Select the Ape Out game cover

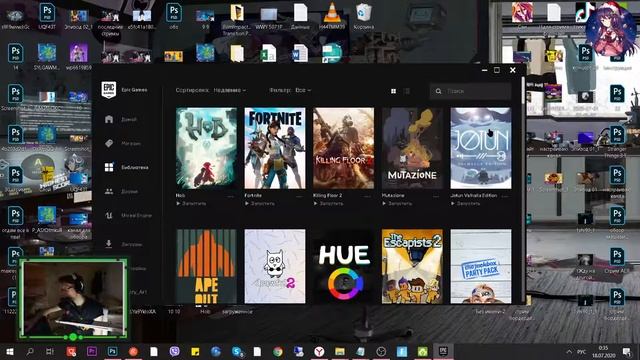206,266
